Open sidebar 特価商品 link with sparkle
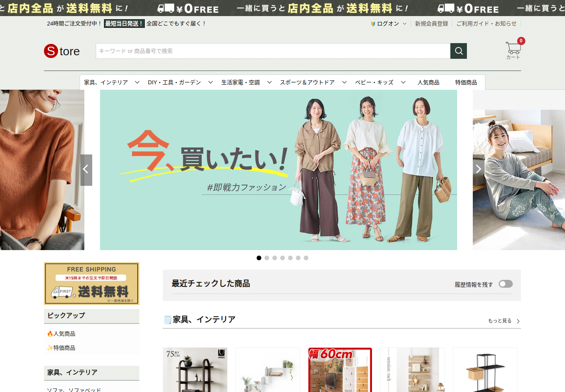Screen dimensions: 565x392 [61, 348]
